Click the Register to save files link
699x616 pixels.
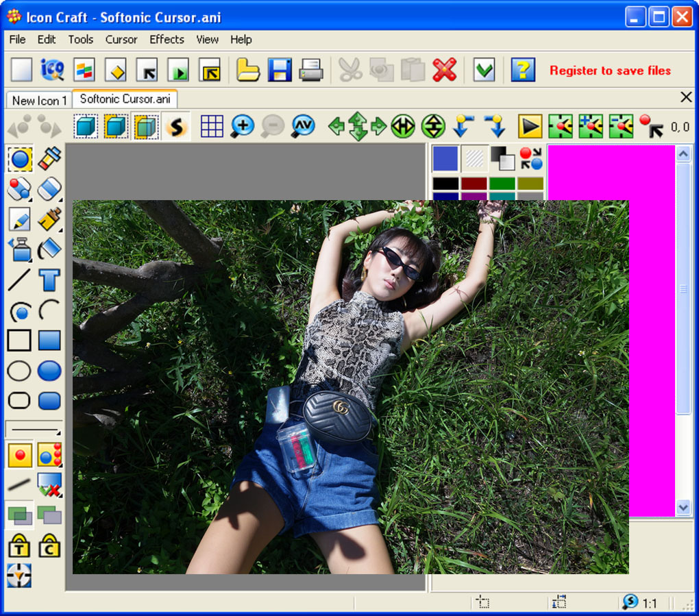[610, 71]
